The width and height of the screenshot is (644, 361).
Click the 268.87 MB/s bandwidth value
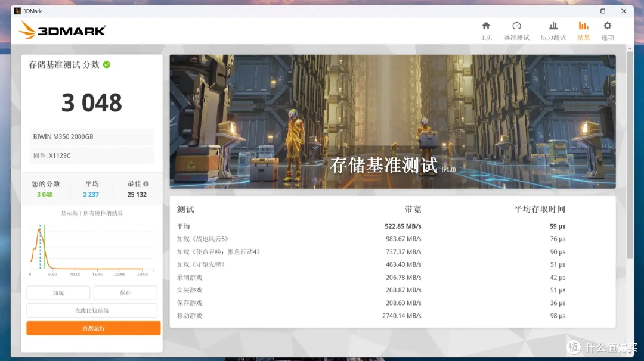tap(403, 290)
